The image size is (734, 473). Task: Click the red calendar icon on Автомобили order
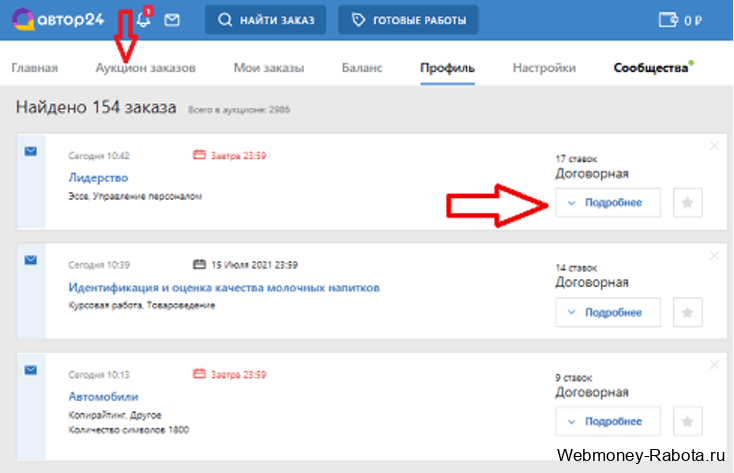click(199, 373)
